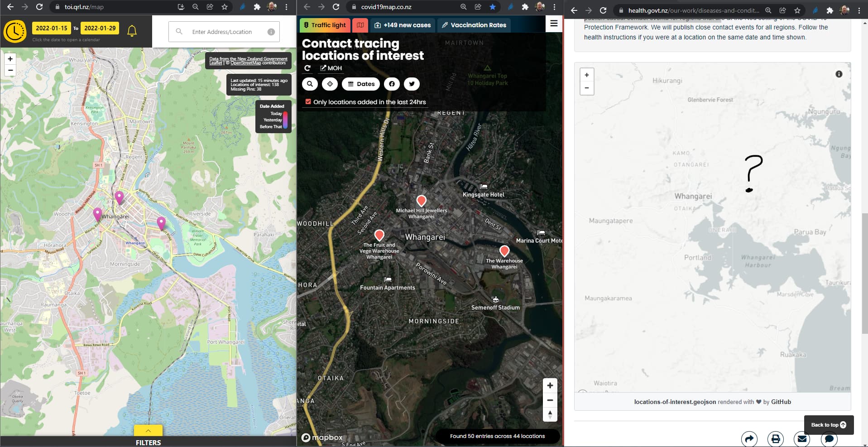The image size is (868, 447).
Task: Share via the Facebook icon button
Action: point(392,84)
